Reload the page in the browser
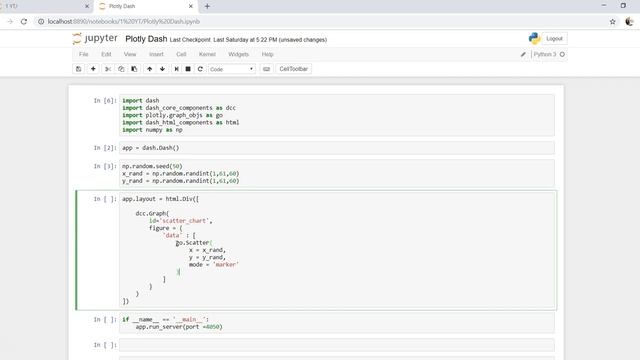This screenshot has height=360, width=640. tap(24, 22)
